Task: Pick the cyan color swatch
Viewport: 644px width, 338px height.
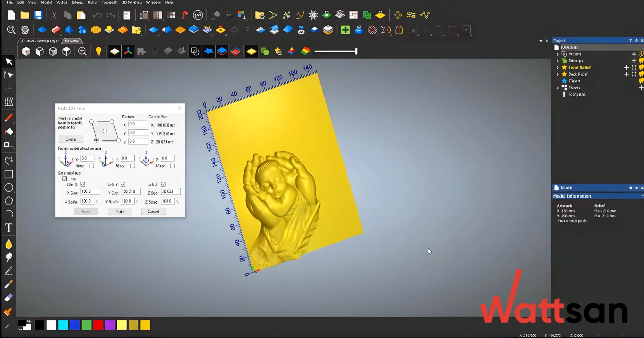Action: click(63, 325)
